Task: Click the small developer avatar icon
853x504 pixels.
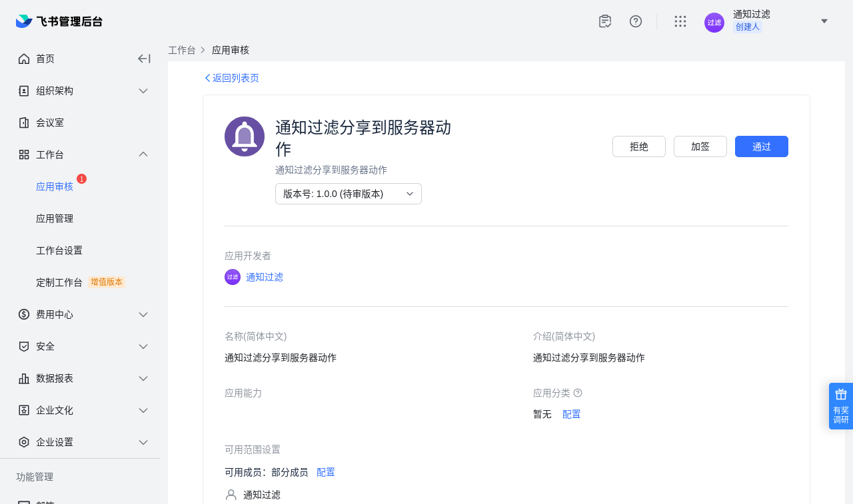Action: [x=233, y=277]
